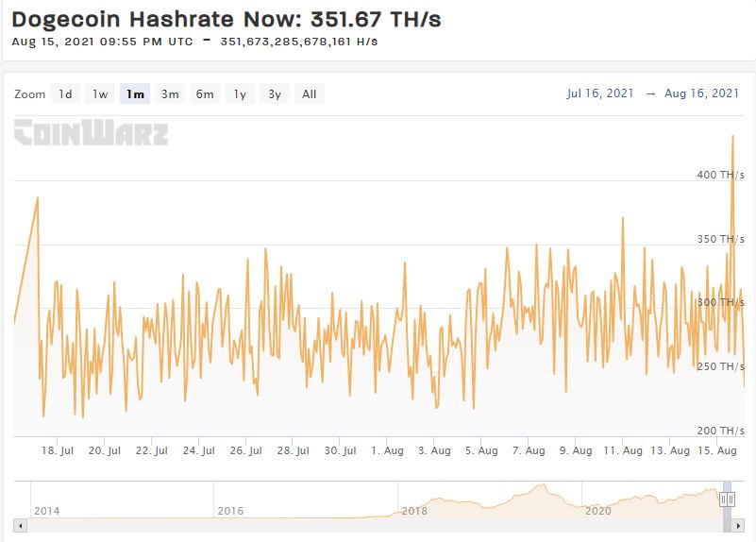The width and height of the screenshot is (756, 542).
Task: Click the 350 TH/s axis label
Action: 720,239
